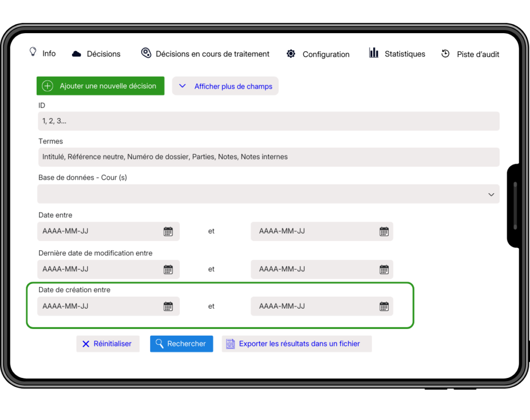Viewport: 530px width, 420px height.
Task: Click Réinitialiser to reset the form
Action: click(x=108, y=344)
